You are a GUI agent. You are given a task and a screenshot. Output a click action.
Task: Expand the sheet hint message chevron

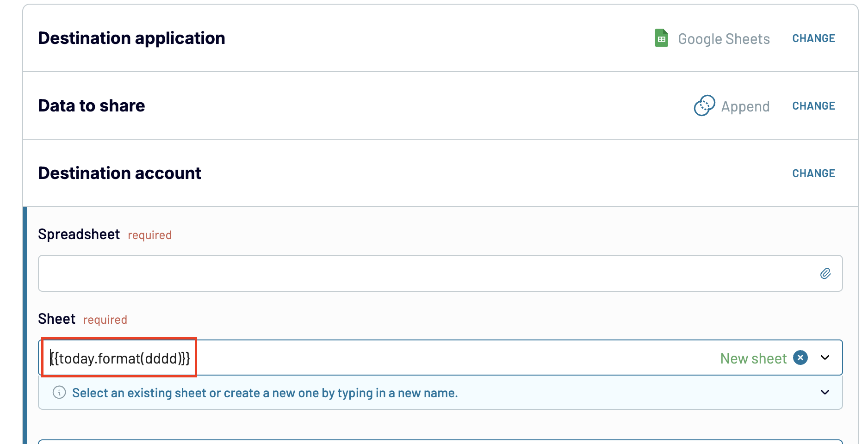click(825, 393)
